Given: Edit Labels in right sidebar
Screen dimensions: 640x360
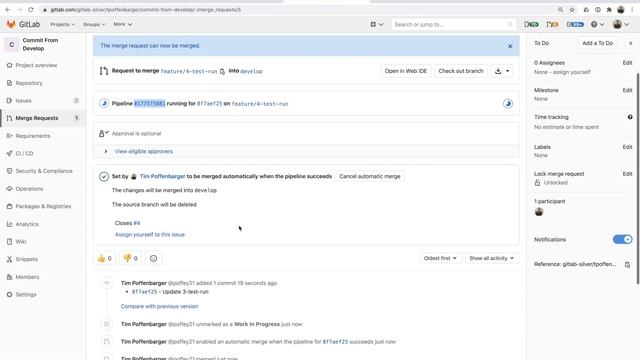Looking at the screenshot, I should pyautogui.click(x=627, y=147).
